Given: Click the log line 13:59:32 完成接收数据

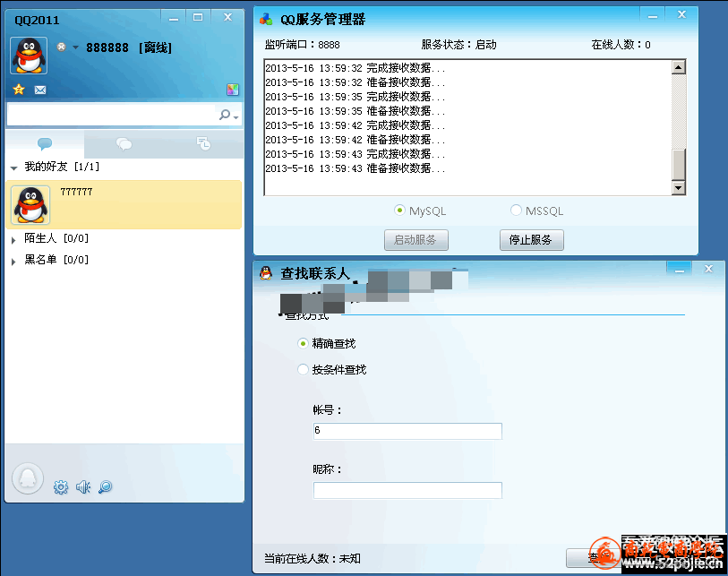Looking at the screenshot, I should pyautogui.click(x=355, y=68).
